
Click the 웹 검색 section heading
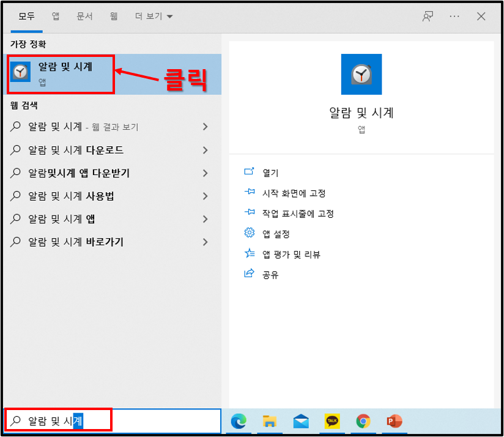pyautogui.click(x=24, y=105)
